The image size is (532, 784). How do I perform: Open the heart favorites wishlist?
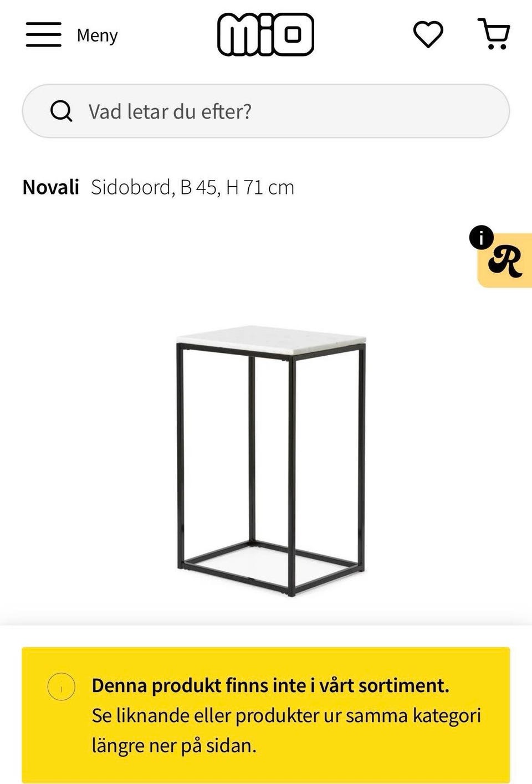pyautogui.click(x=428, y=34)
